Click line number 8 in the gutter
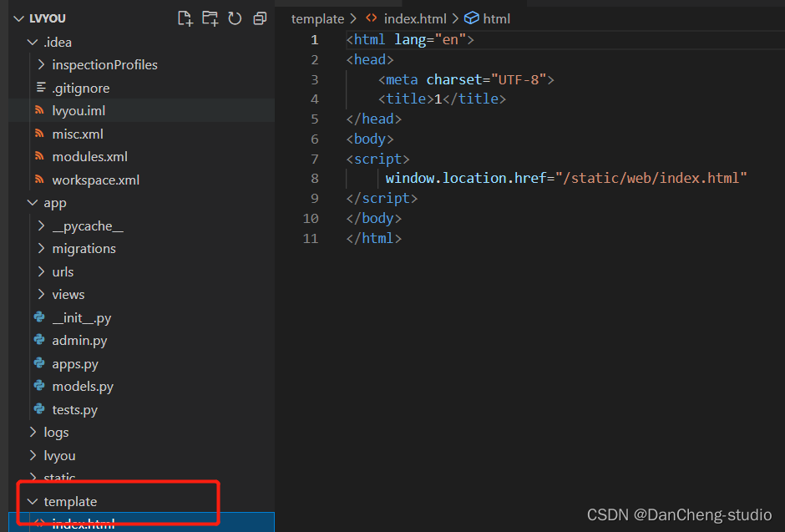 pyautogui.click(x=314, y=178)
